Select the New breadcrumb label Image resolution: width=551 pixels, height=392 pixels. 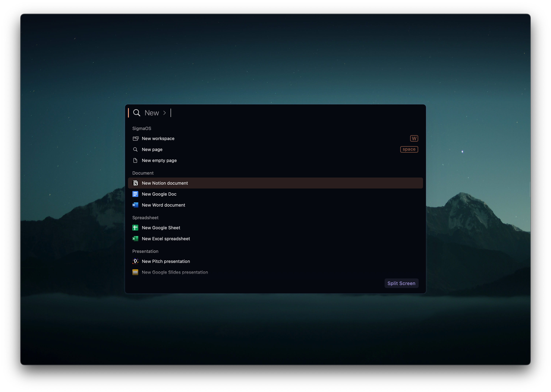152,113
